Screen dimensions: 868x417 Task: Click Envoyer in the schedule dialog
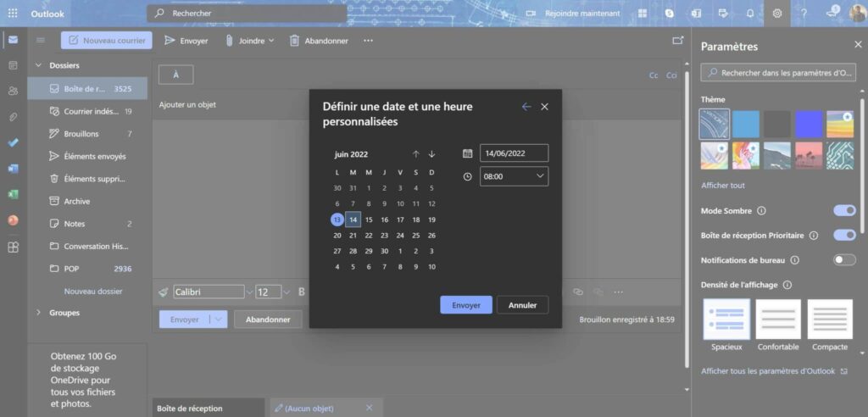[466, 305]
